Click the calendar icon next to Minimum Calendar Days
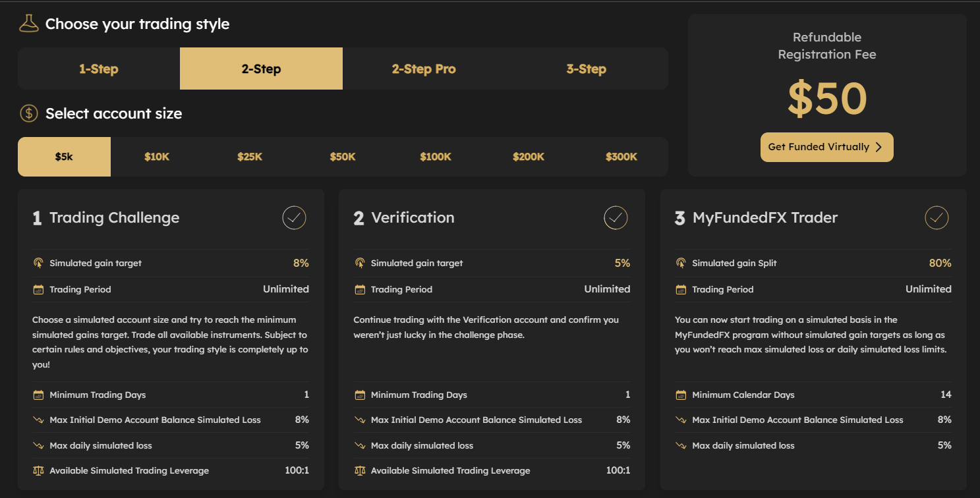The height and width of the screenshot is (498, 980). click(681, 395)
